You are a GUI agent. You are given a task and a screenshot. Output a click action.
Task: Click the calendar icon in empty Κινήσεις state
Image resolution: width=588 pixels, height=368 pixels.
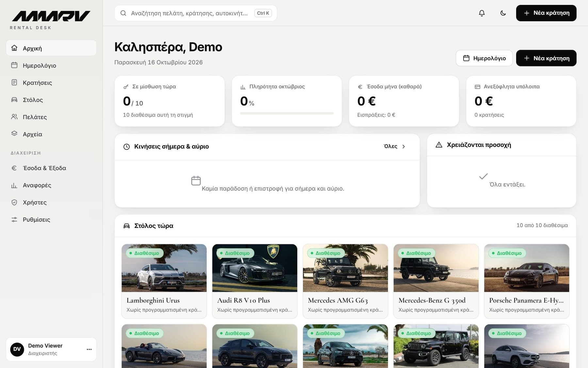(196, 181)
